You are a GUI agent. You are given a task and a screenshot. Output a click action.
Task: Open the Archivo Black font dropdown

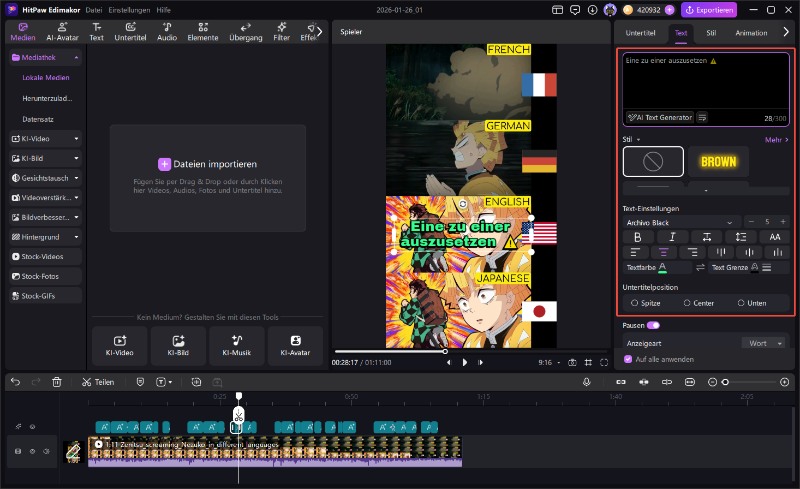(680, 222)
